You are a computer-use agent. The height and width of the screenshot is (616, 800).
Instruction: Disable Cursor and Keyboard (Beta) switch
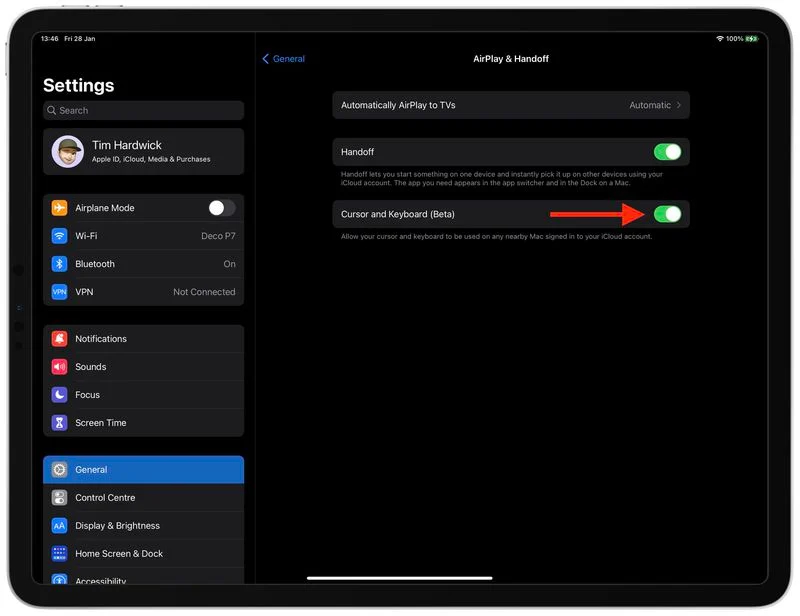pyautogui.click(x=667, y=214)
